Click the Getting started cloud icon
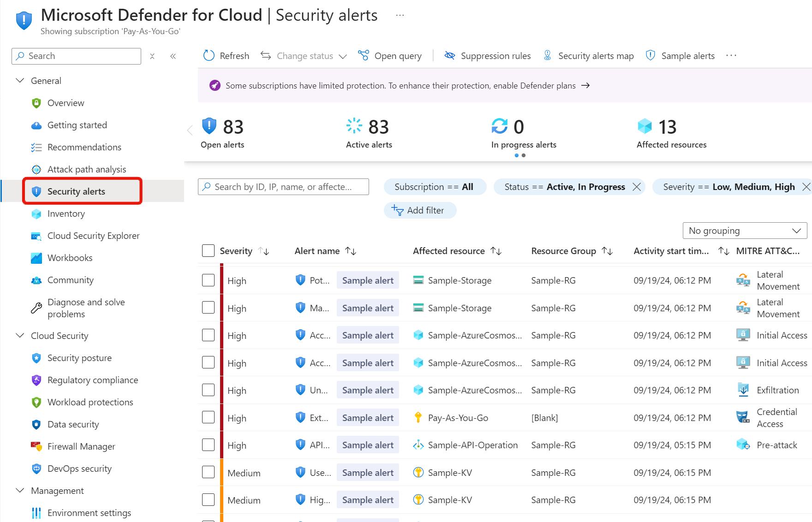This screenshot has height=522, width=812. click(x=36, y=125)
